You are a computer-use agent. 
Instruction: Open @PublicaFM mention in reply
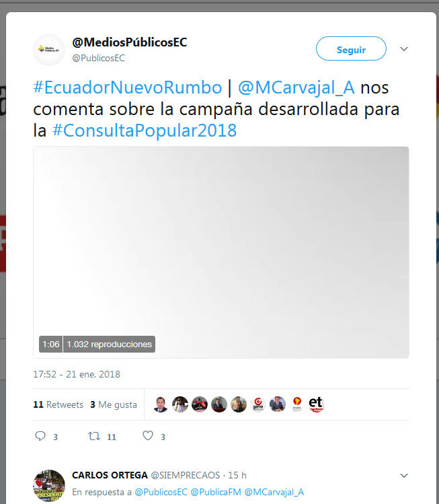click(x=216, y=492)
